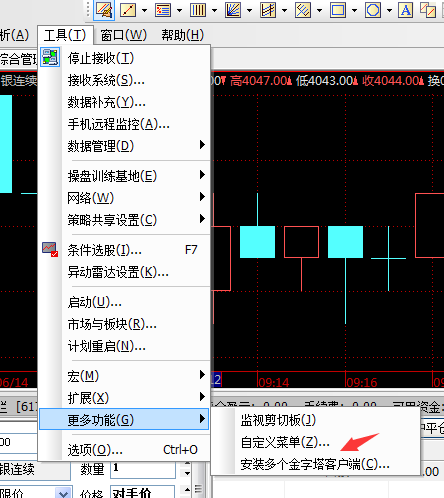Open the trend line tool dropdown arrow

pyautogui.click(x=144, y=10)
